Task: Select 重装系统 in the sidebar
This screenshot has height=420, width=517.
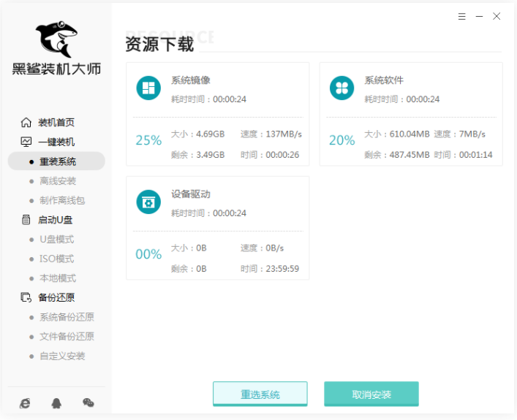Action: point(57,161)
